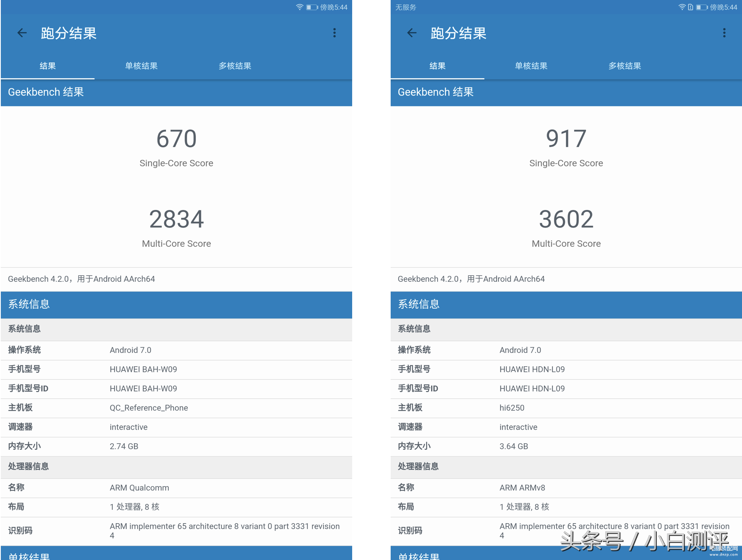Tap the 670 single-core score
The height and width of the screenshot is (560, 742).
click(176, 139)
